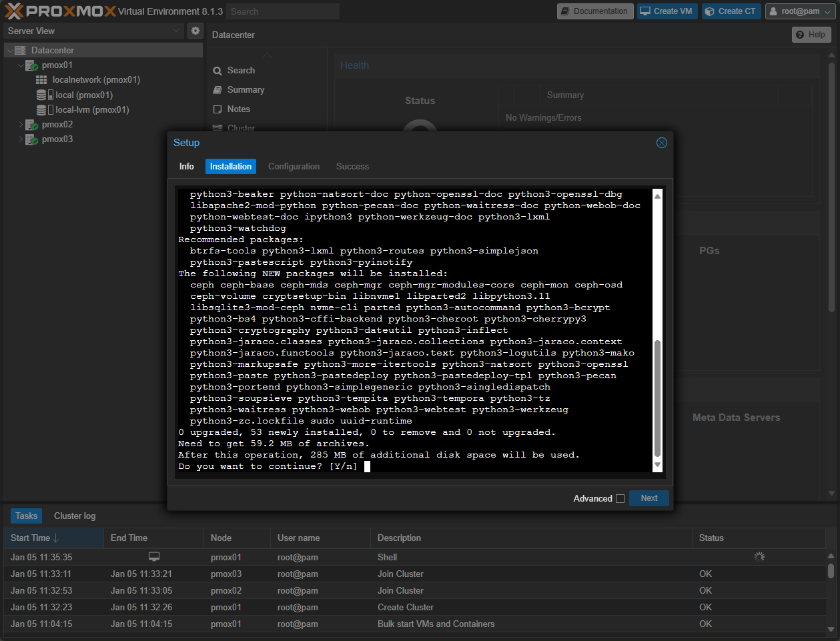Click the Create VM button
This screenshot has height=641, width=840.
click(x=667, y=11)
